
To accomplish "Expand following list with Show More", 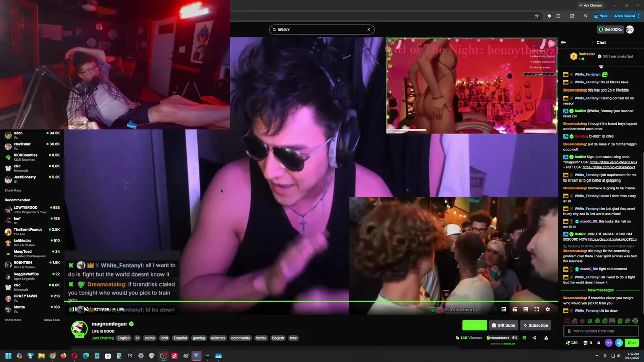I will [x=13, y=190].
